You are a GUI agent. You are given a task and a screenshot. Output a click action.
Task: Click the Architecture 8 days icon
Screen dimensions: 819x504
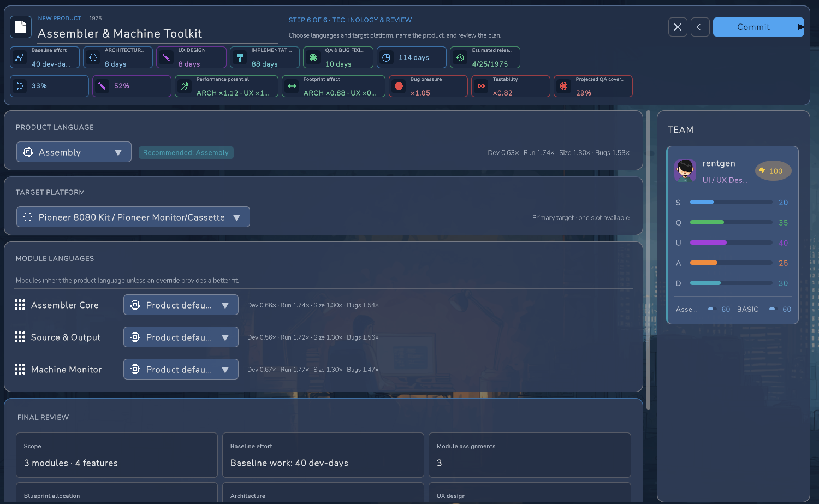[93, 57]
